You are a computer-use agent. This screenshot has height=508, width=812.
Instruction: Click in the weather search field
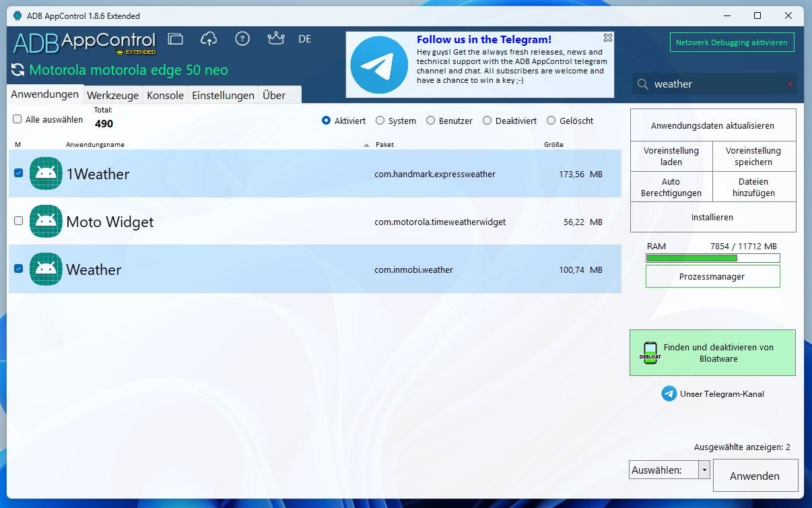(714, 84)
